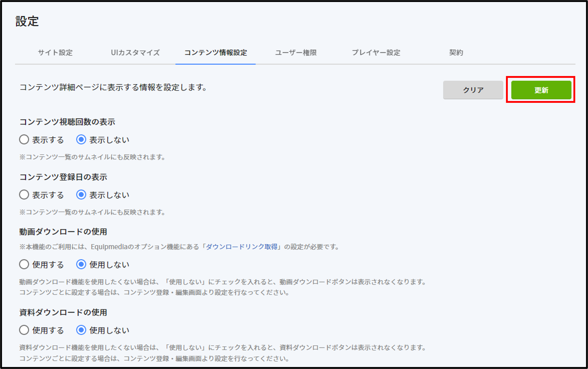Pick 使用しない for 動画ダウンロードの使用
The height and width of the screenshot is (369, 588).
(81, 265)
